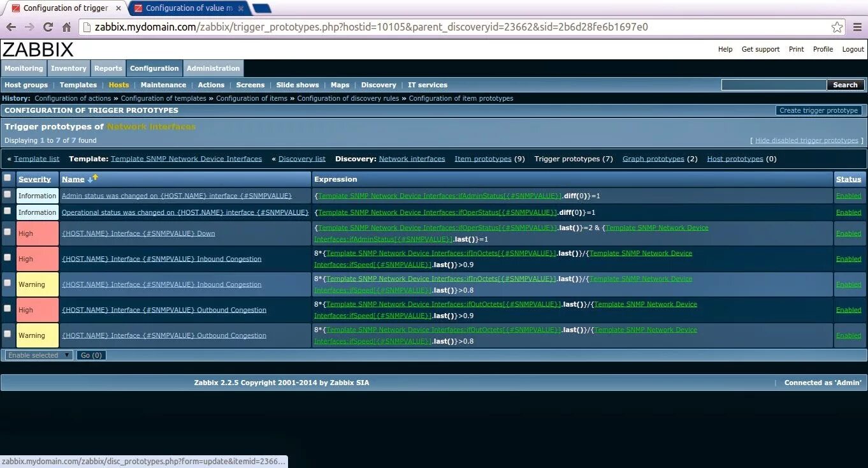Image resolution: width=868 pixels, height=468 pixels.
Task: Check Operational status was changed row checkbox
Action: coord(7,210)
